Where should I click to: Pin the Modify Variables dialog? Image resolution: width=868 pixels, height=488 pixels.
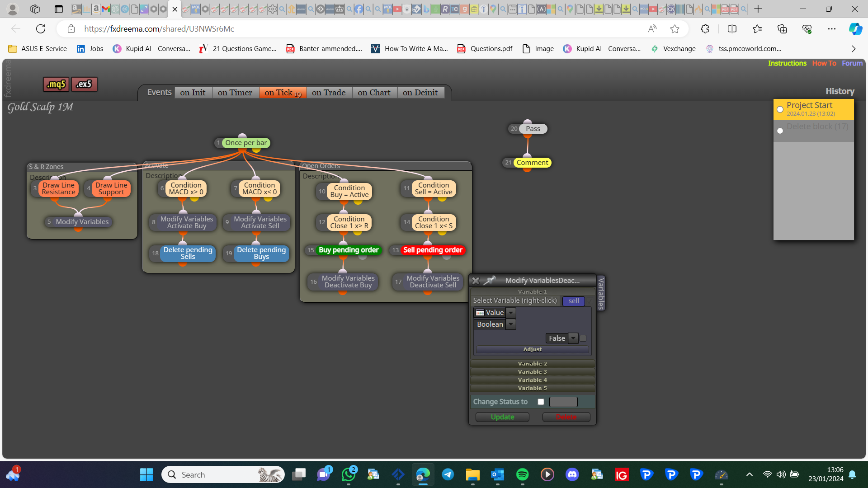[x=489, y=281]
